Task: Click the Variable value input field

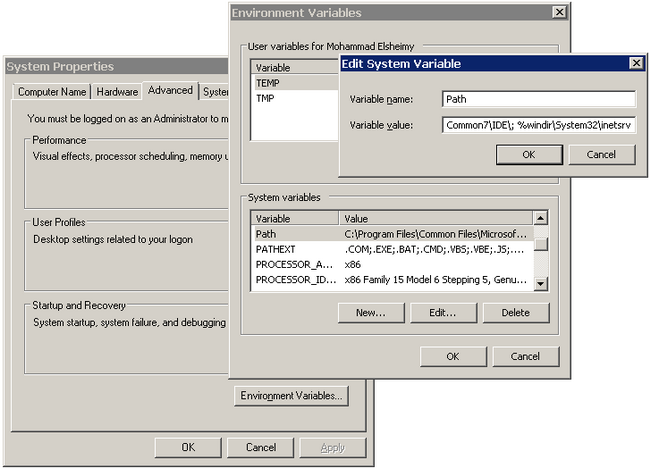Action: coord(538,126)
